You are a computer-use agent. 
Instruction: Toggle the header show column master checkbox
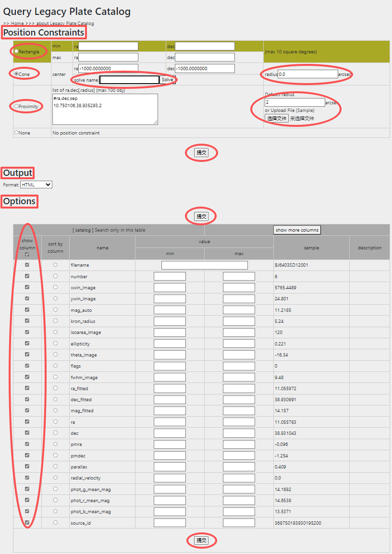tap(27, 254)
